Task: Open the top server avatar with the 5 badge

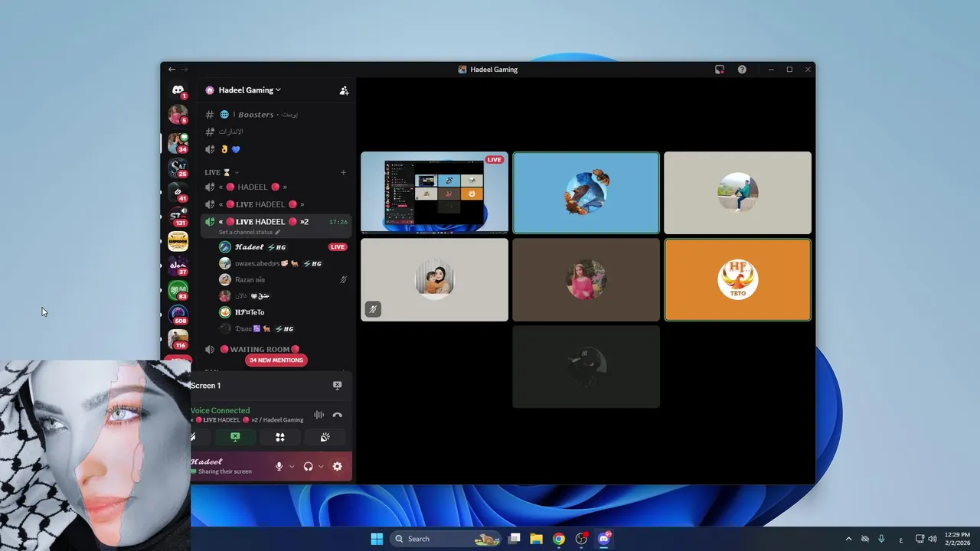Action: pyautogui.click(x=178, y=115)
